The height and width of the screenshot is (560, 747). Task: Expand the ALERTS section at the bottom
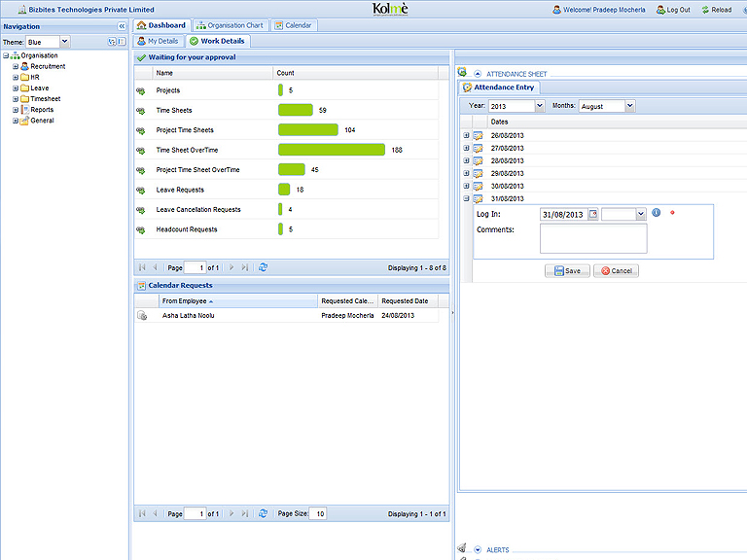pos(477,550)
